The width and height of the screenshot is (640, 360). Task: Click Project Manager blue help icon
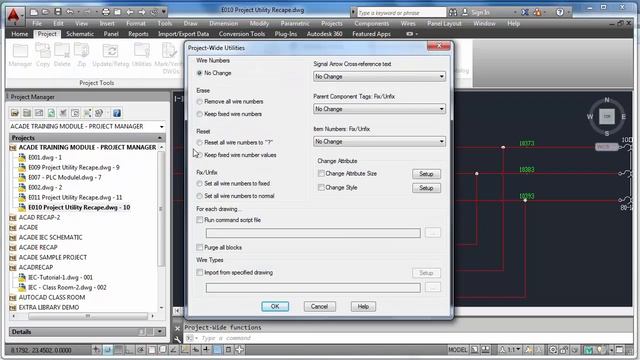(117, 113)
